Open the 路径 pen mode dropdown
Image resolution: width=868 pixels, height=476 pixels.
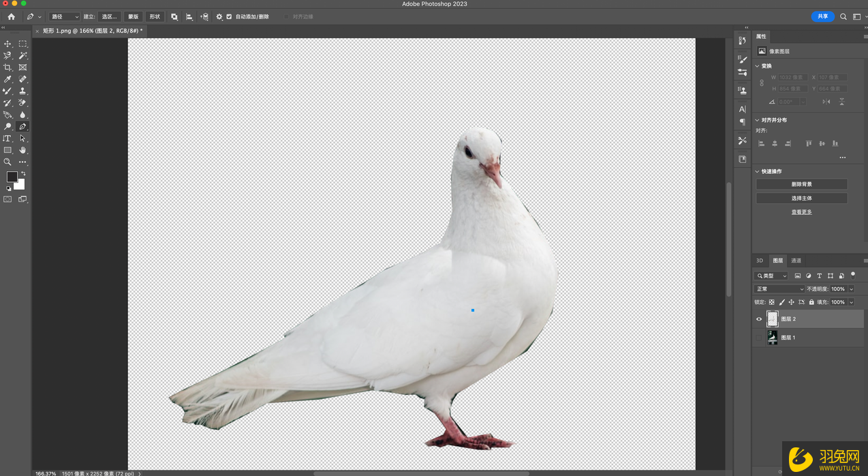coord(65,16)
